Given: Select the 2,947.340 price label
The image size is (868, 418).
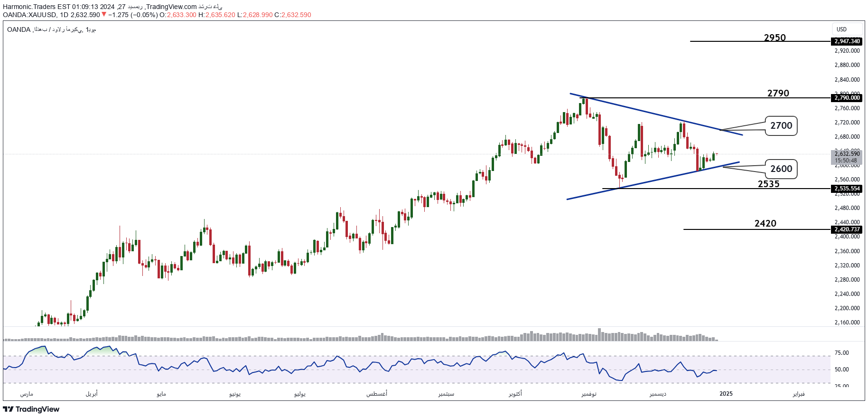Looking at the screenshot, I should pos(847,41).
